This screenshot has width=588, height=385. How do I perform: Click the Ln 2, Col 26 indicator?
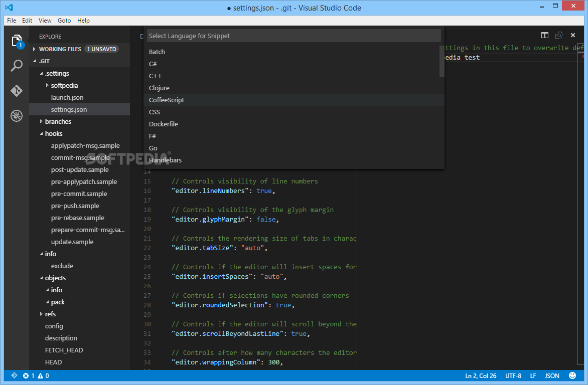click(x=481, y=375)
